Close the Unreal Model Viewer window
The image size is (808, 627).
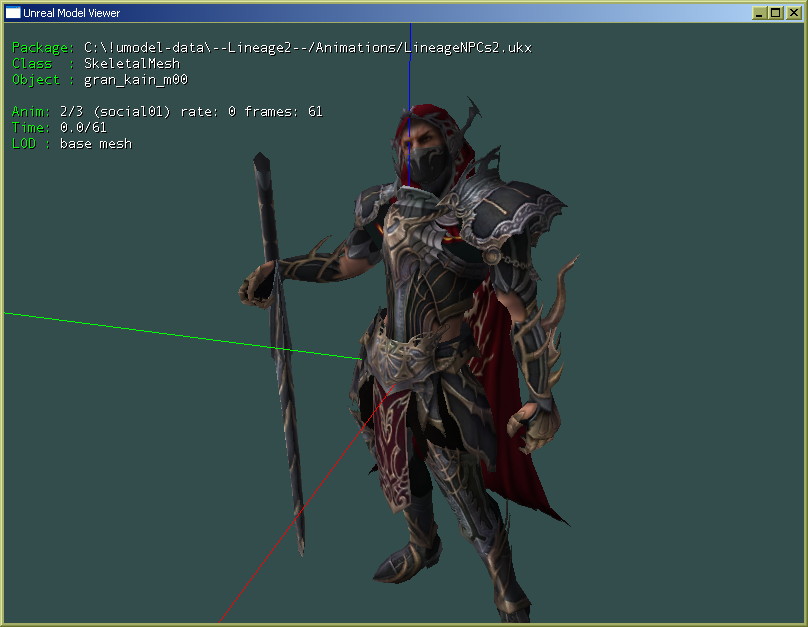[x=793, y=13]
